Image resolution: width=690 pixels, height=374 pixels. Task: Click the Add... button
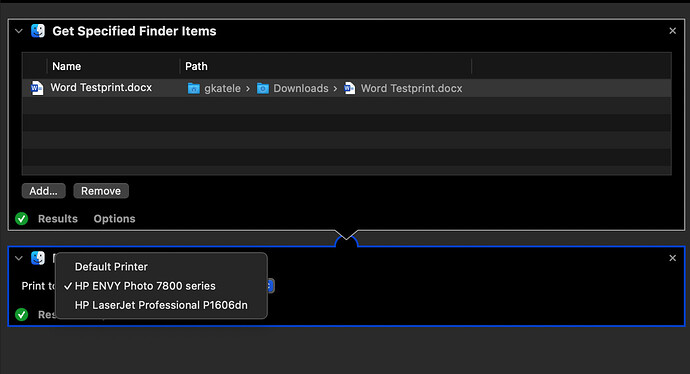tap(44, 191)
